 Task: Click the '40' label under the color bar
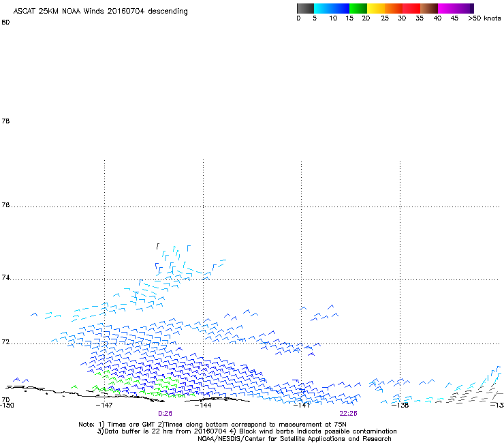437,18
